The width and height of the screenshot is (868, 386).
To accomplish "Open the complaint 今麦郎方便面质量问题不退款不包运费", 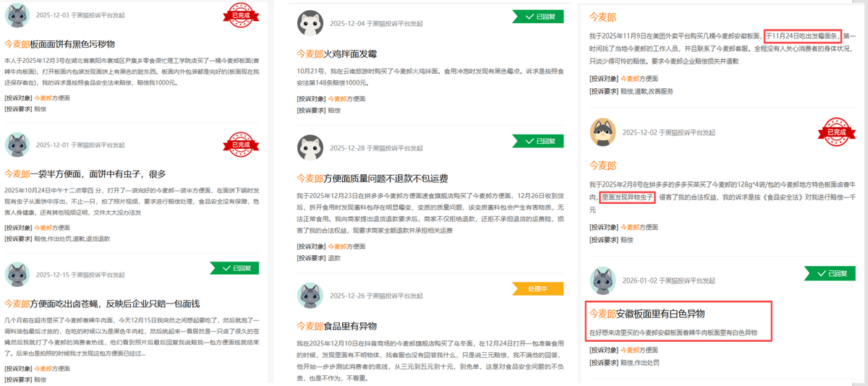I will click(x=372, y=178).
